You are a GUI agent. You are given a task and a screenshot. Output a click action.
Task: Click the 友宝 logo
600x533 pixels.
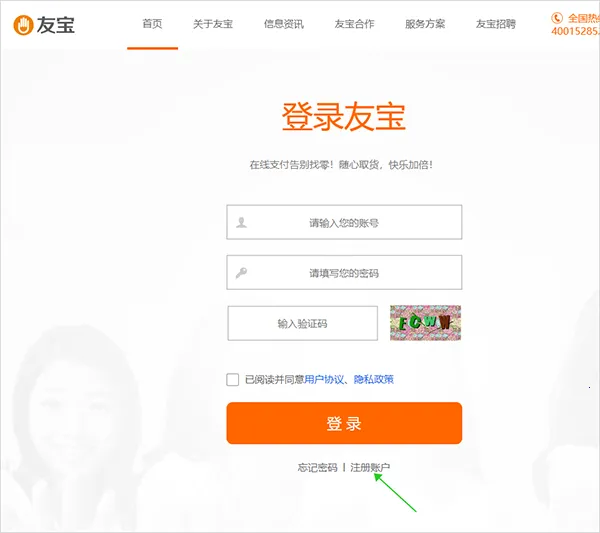pyautogui.click(x=44, y=25)
